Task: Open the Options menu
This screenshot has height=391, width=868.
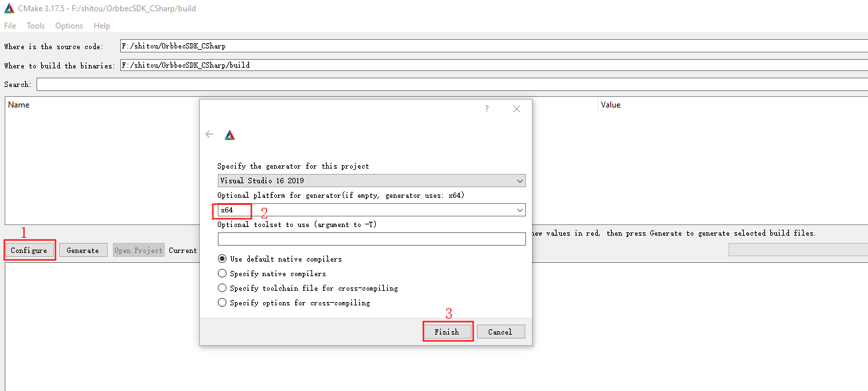Action: (69, 26)
